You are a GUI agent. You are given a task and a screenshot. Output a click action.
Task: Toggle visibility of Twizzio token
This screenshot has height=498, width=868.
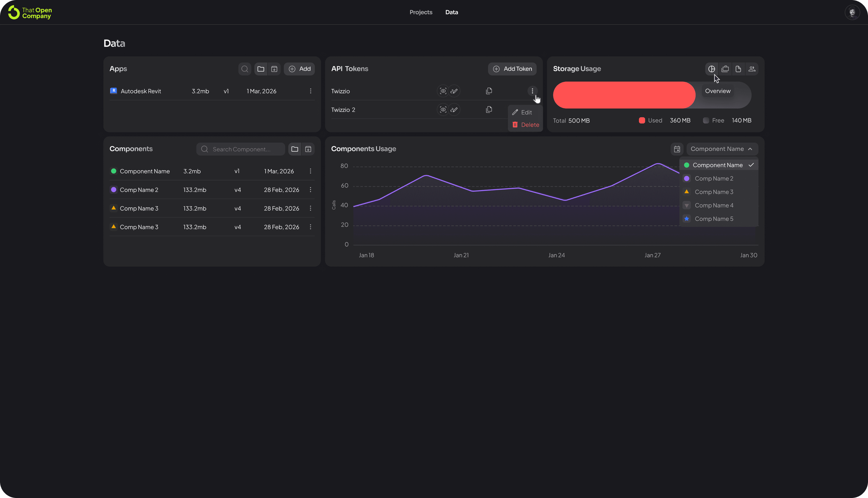coord(443,91)
